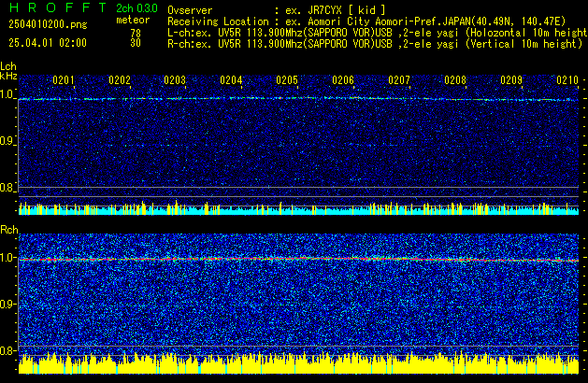This screenshot has width=588, height=383.
Task: Click the Receiving Location Aomori City line
Action: [x=366, y=21]
